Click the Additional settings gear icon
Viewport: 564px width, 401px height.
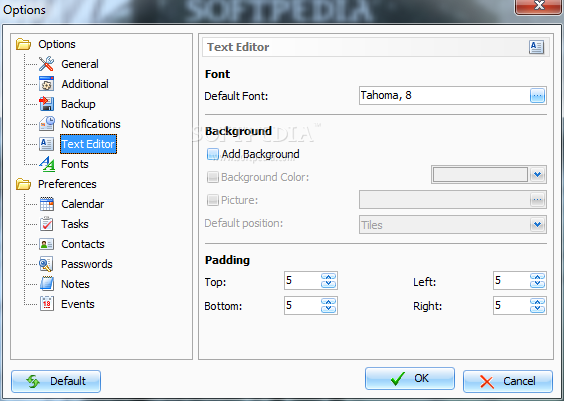(x=46, y=84)
